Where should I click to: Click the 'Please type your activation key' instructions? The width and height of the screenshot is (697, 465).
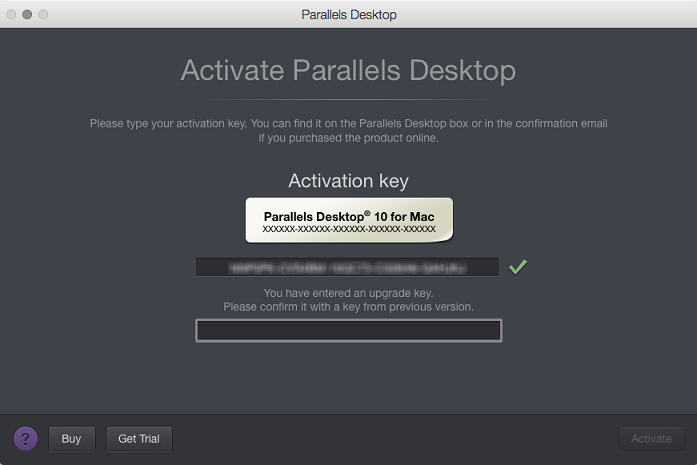348,131
